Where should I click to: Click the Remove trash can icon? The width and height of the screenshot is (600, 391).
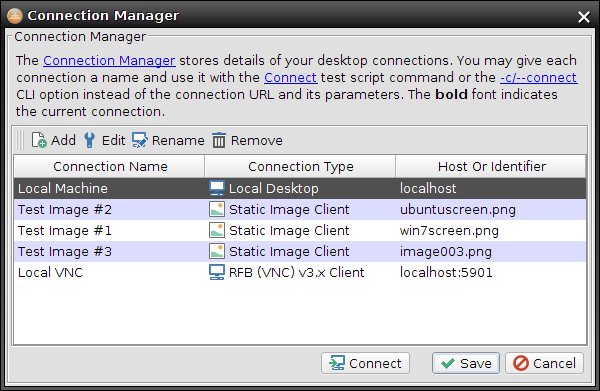(x=219, y=140)
